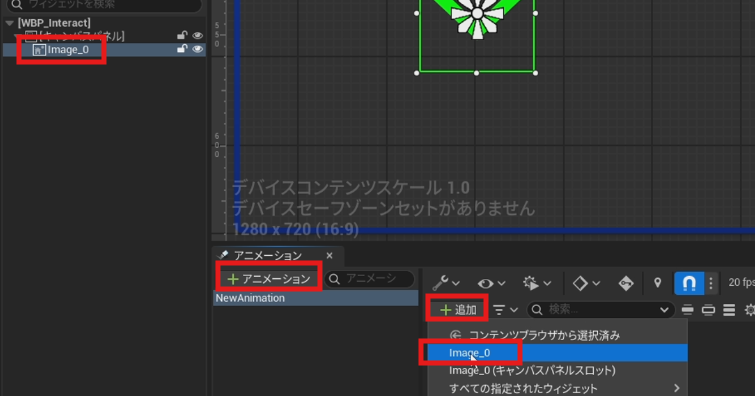This screenshot has height=396, width=755.
Task: Toggle visibility eye of Image_0
Action: (x=197, y=49)
